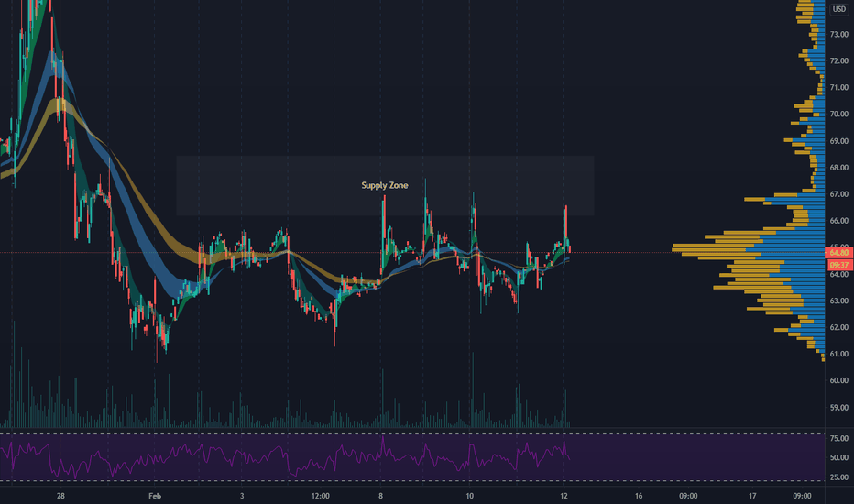Click the 66.00 price label
Image resolution: width=854 pixels, height=504 pixels.
pyautogui.click(x=839, y=221)
